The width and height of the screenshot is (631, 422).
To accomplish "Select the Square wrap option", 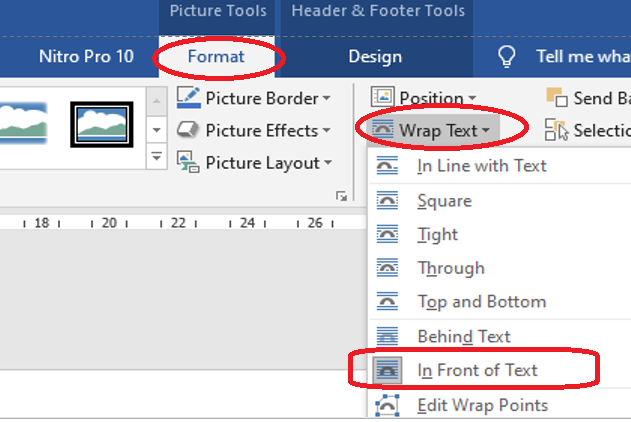I will (444, 201).
